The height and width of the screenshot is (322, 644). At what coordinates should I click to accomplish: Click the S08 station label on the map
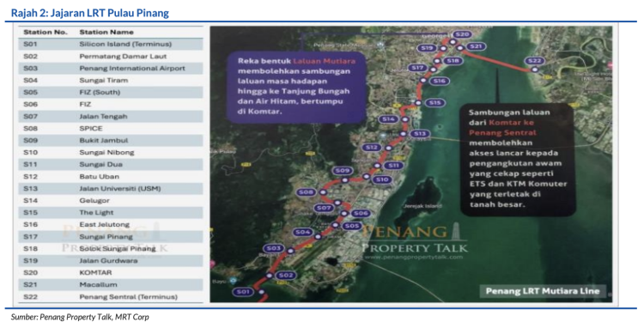coord(307,192)
